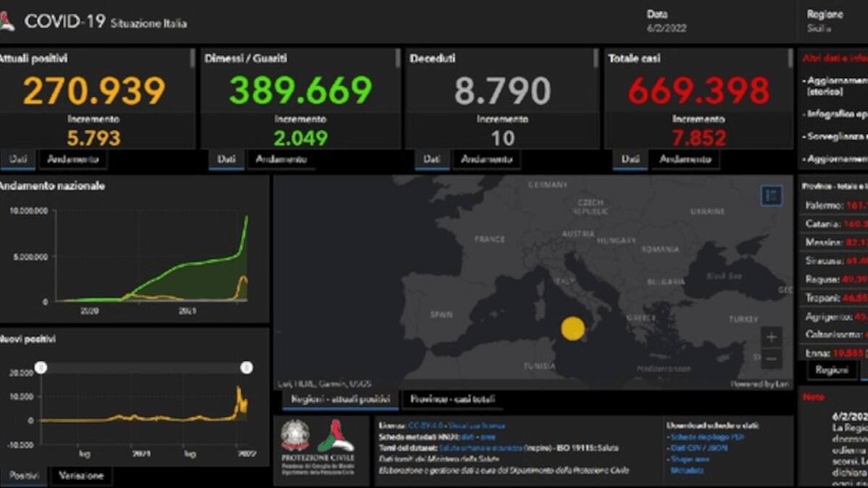Show Regioni - attuali positivi map layer
Viewport: 868px width, 488px height.
[x=340, y=399]
